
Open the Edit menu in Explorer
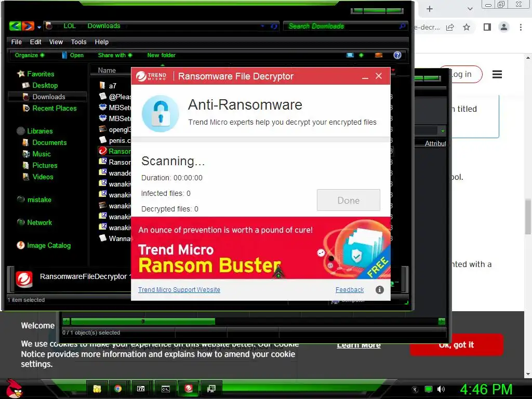36,42
